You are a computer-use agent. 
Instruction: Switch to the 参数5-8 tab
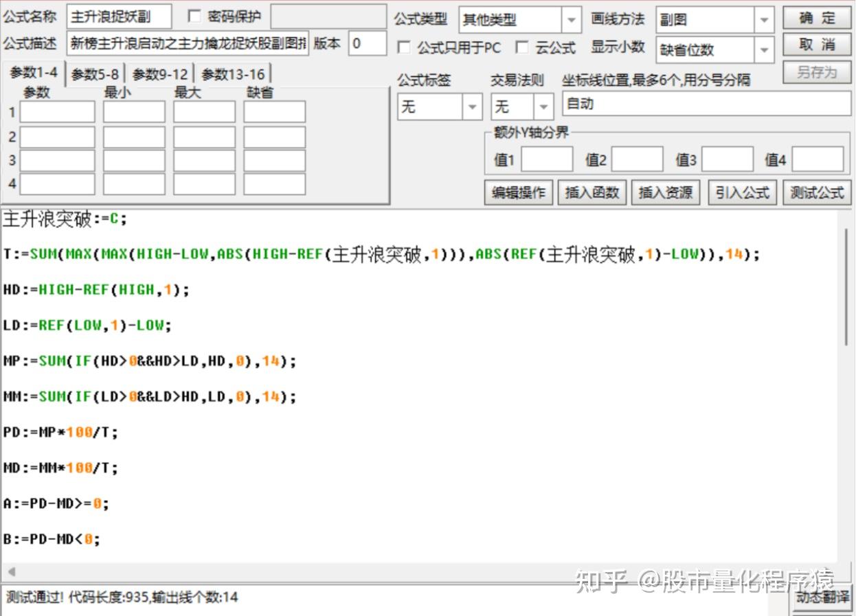95,74
